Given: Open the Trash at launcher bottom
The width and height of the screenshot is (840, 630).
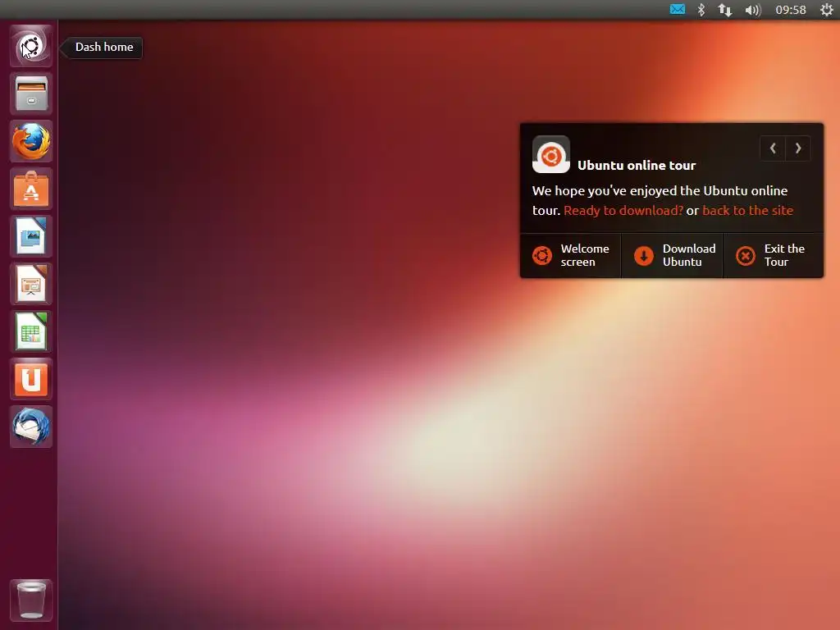Looking at the screenshot, I should click(x=31, y=600).
